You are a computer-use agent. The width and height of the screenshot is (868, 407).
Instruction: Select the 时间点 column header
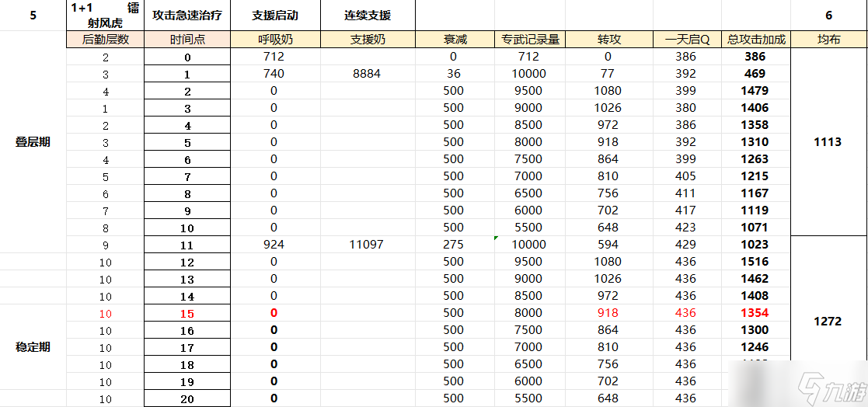pyautogui.click(x=187, y=40)
